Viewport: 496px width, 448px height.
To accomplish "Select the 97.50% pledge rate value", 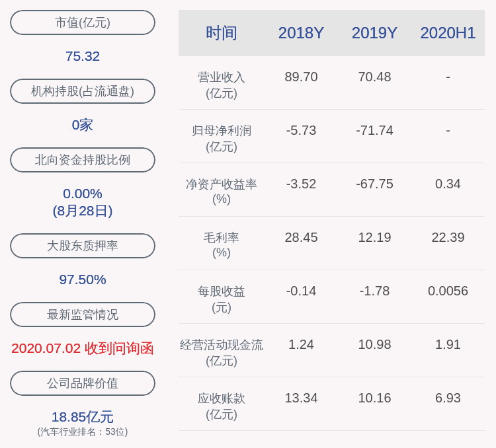I will 83,280.
